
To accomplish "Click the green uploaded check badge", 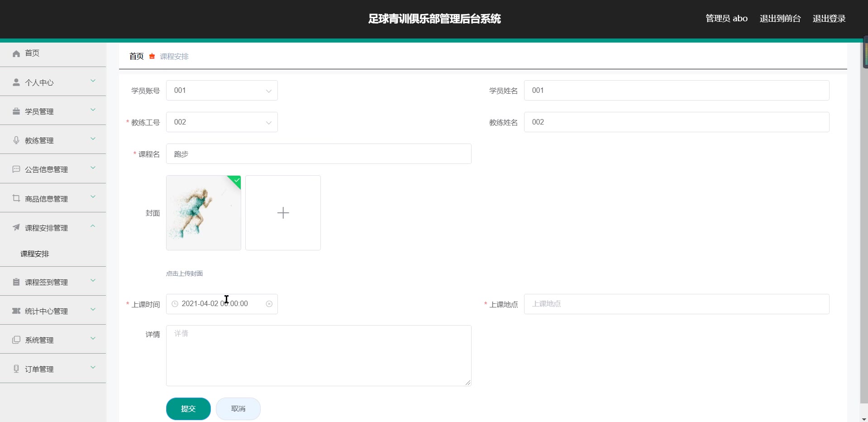I will pyautogui.click(x=235, y=181).
